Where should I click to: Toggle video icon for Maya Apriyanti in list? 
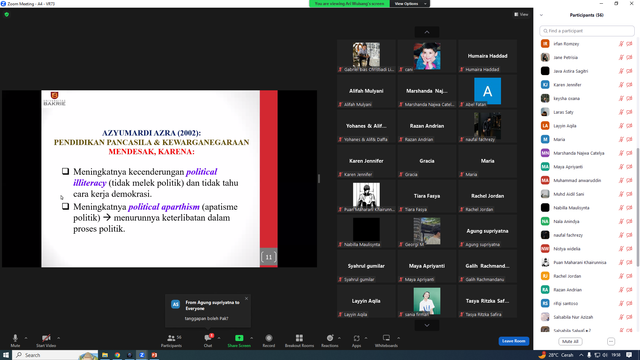(629, 167)
